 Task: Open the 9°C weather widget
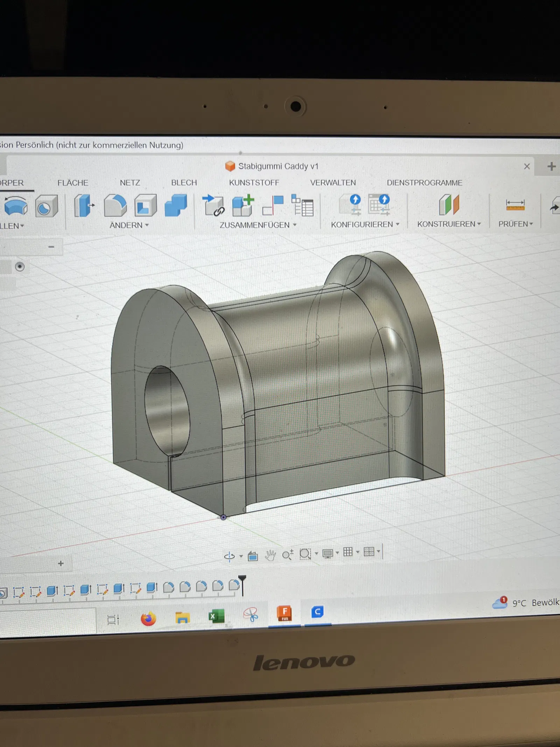coord(526,602)
